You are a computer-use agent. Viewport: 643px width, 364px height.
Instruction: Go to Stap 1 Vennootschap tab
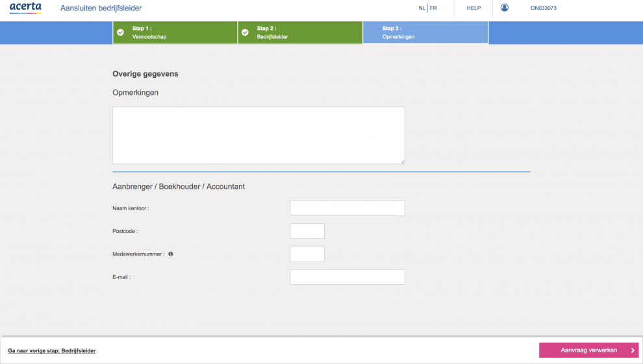[x=175, y=32]
